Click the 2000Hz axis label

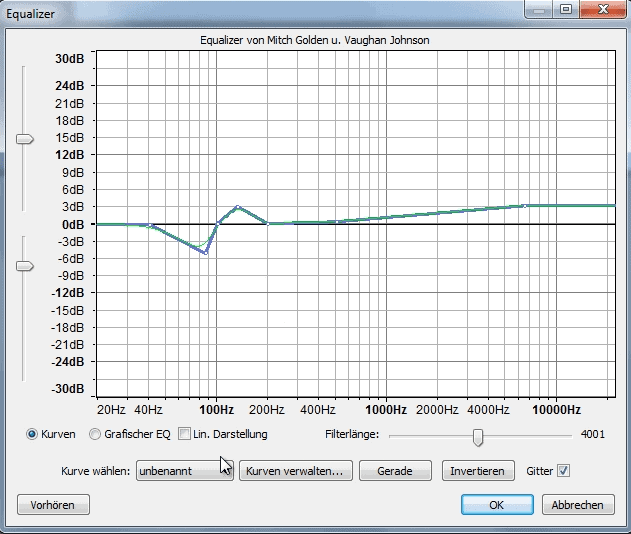(x=437, y=410)
